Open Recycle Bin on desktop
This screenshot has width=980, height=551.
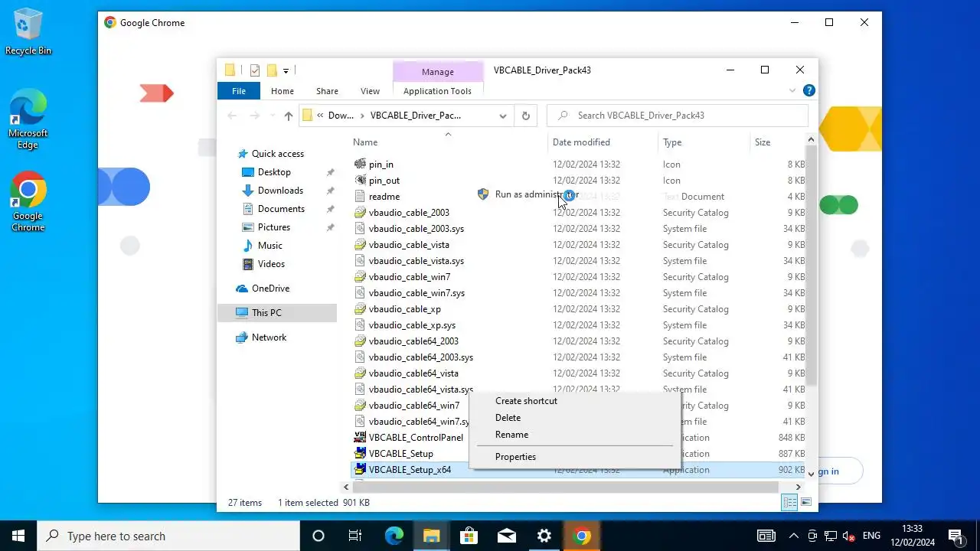(28, 31)
